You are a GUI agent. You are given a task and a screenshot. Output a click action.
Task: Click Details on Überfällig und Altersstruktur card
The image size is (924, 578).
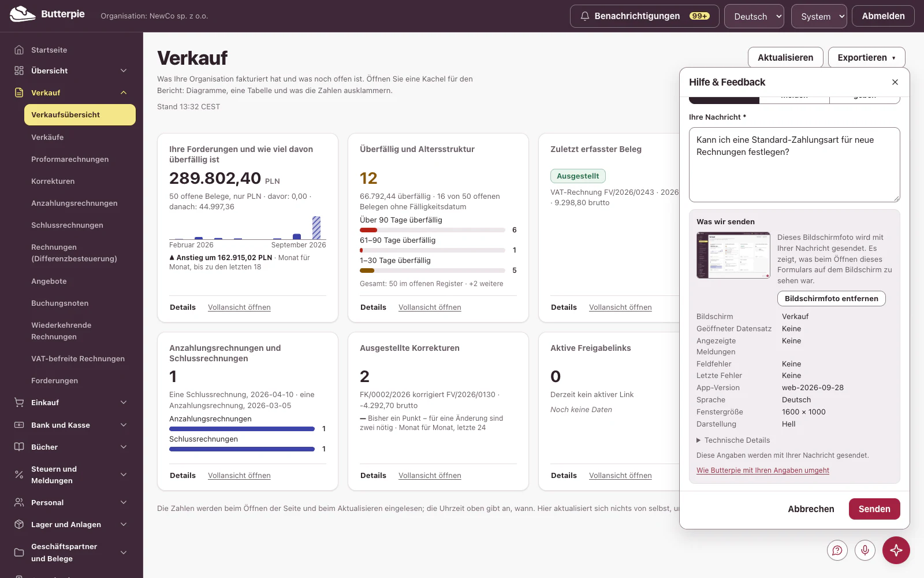(373, 307)
